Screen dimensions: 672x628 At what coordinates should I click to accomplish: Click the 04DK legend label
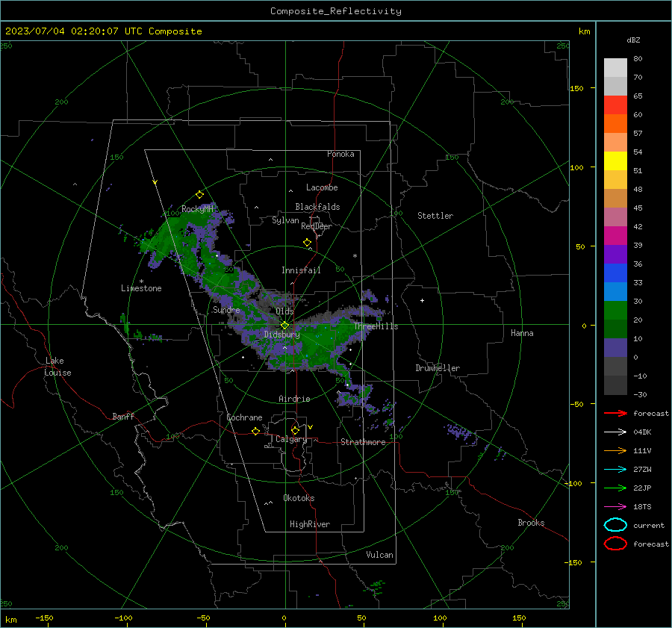[x=642, y=432]
